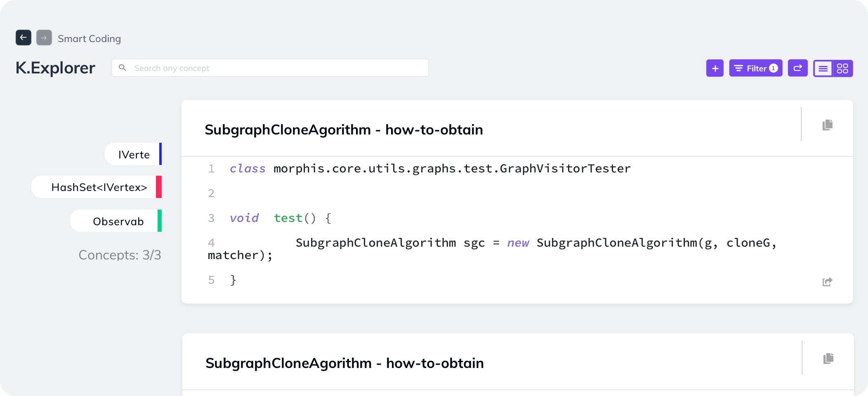Click the back arrow navigation button
This screenshot has height=396, width=868.
click(x=24, y=38)
